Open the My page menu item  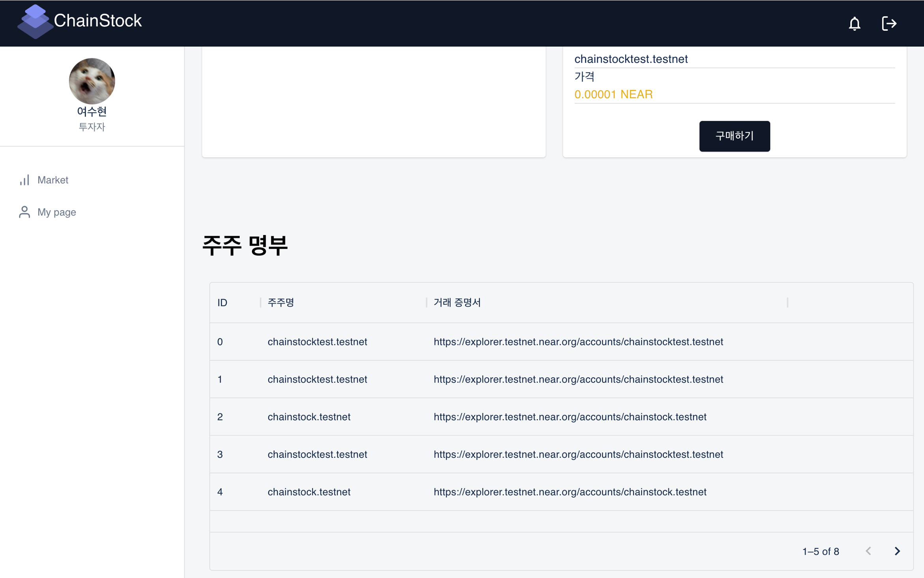57,212
